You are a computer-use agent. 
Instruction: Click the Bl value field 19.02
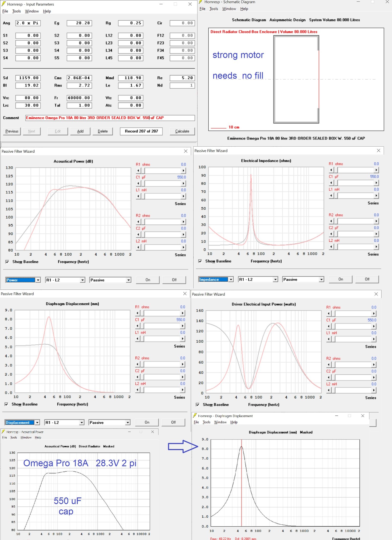click(28, 85)
